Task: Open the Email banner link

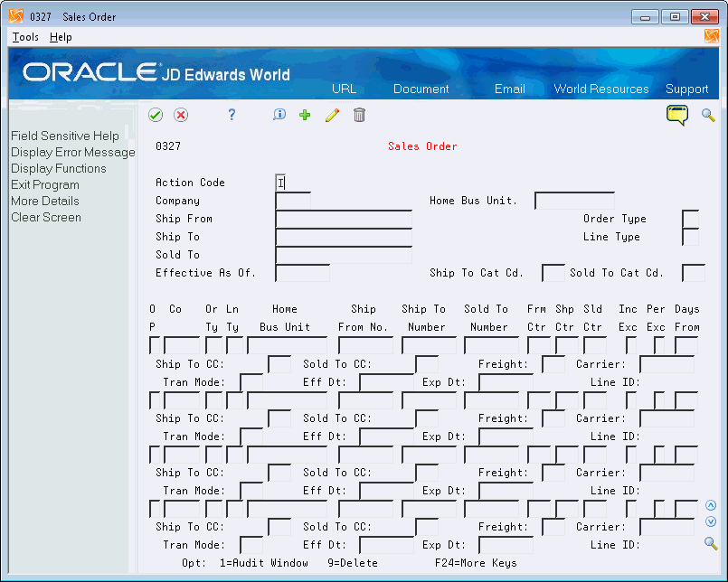Action: [x=510, y=89]
